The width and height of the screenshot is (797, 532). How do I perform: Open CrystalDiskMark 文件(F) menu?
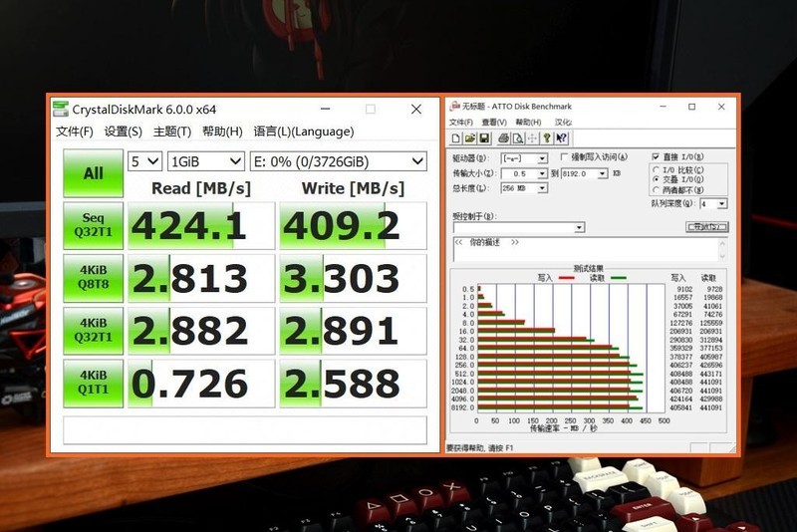(x=75, y=132)
